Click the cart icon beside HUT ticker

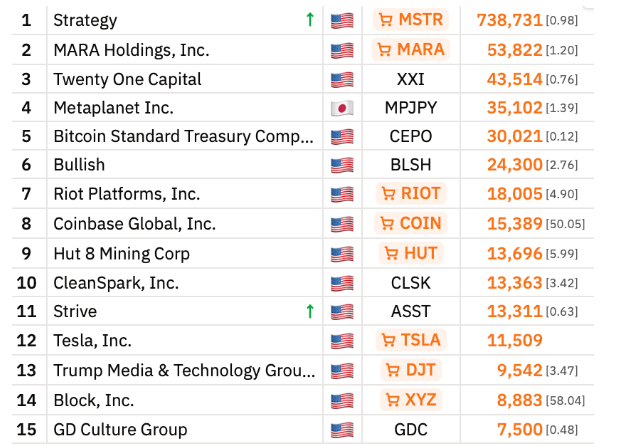(x=392, y=254)
